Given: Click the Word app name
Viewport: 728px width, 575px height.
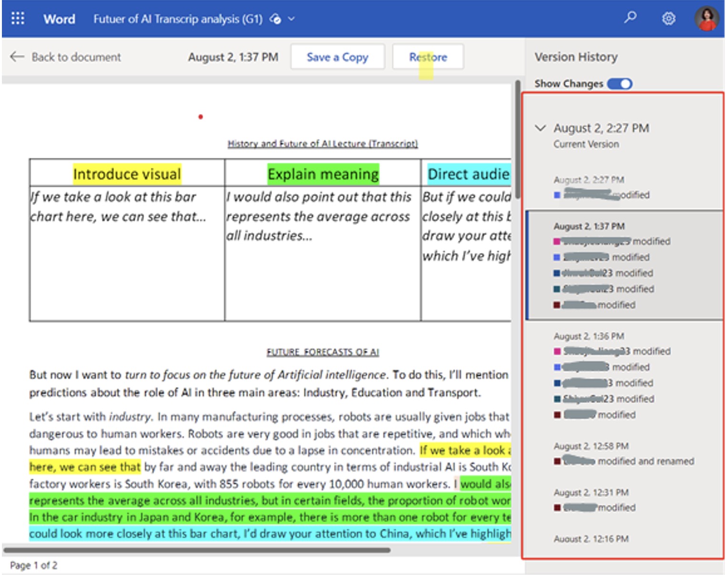Looking at the screenshot, I should (x=59, y=19).
